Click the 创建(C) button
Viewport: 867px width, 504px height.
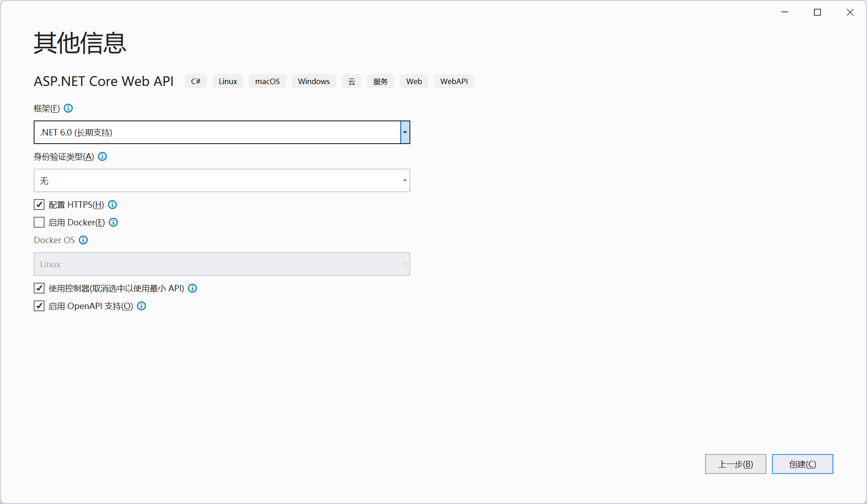(802, 464)
